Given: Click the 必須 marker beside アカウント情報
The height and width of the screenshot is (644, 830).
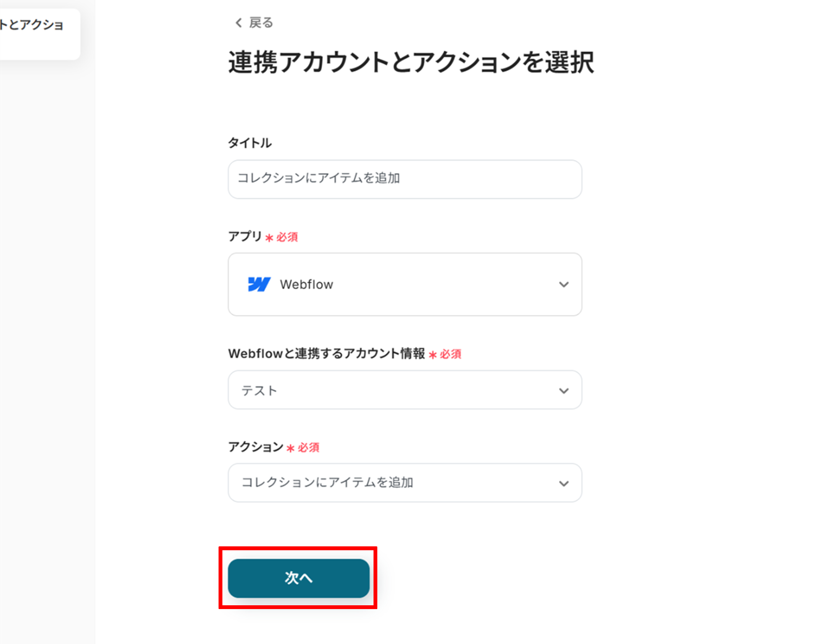Looking at the screenshot, I should click(450, 354).
